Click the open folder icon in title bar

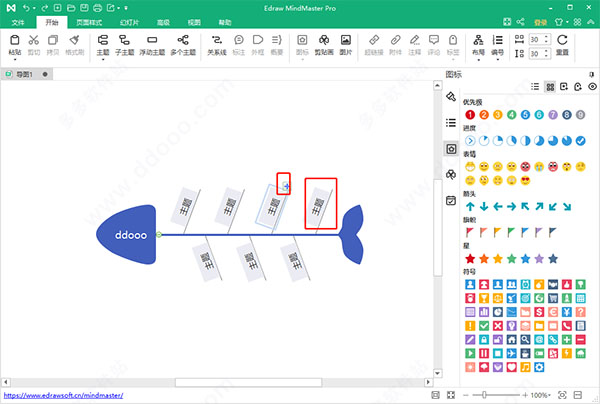pos(71,8)
